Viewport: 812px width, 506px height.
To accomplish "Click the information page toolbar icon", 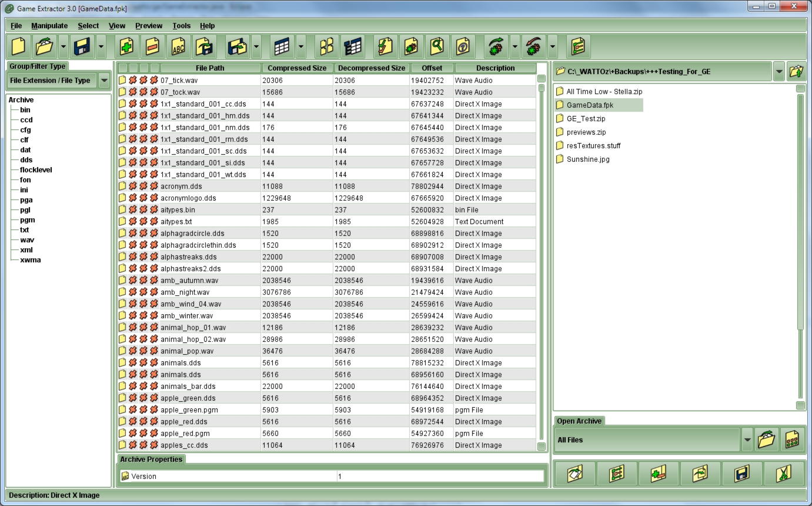I will [463, 46].
